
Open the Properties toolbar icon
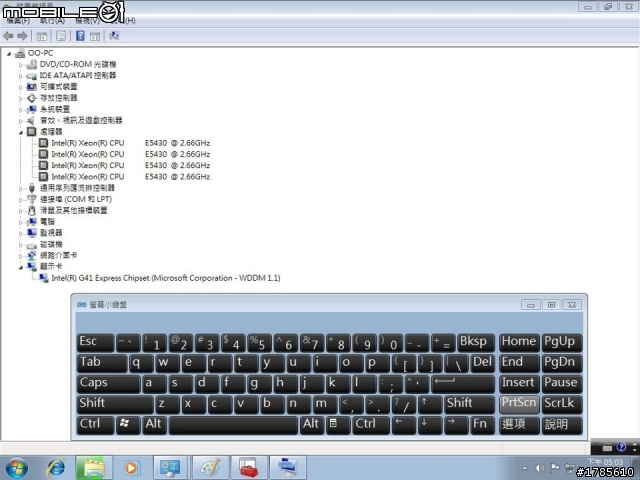(61, 36)
